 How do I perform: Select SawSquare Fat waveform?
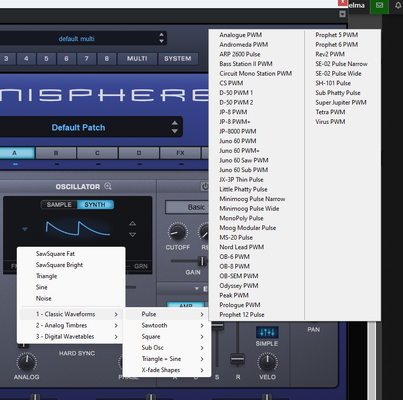tap(55, 254)
